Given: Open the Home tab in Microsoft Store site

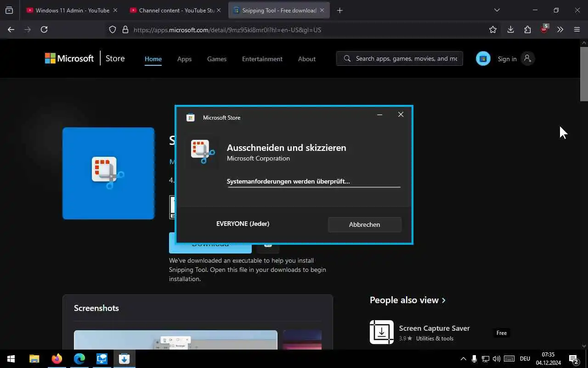Looking at the screenshot, I should point(153,59).
